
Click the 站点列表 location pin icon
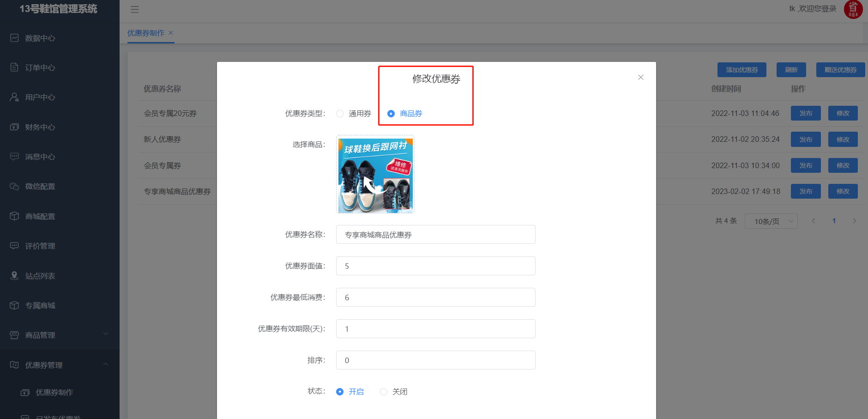[14, 276]
